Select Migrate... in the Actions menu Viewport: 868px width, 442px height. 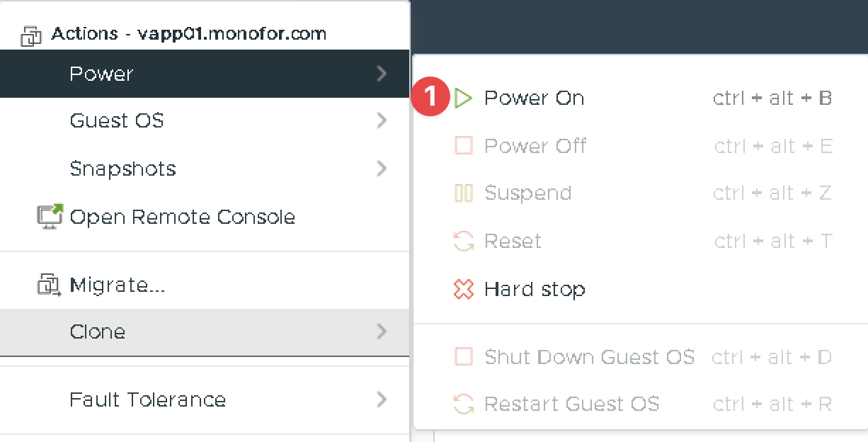point(118,285)
